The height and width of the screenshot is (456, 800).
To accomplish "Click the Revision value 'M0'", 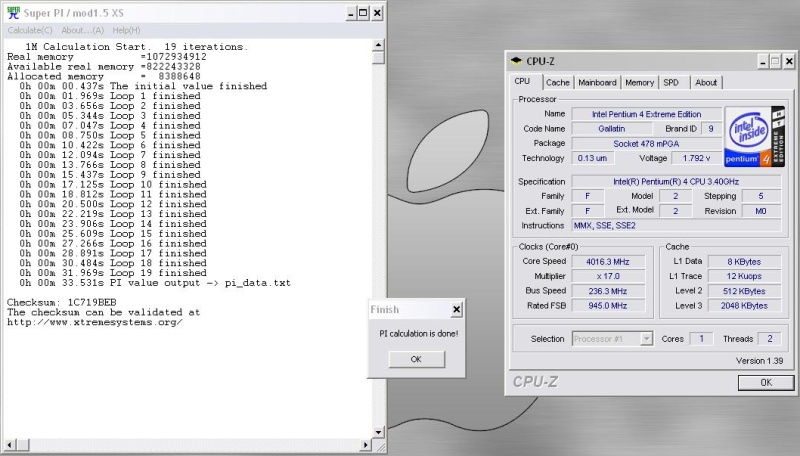I will click(761, 211).
